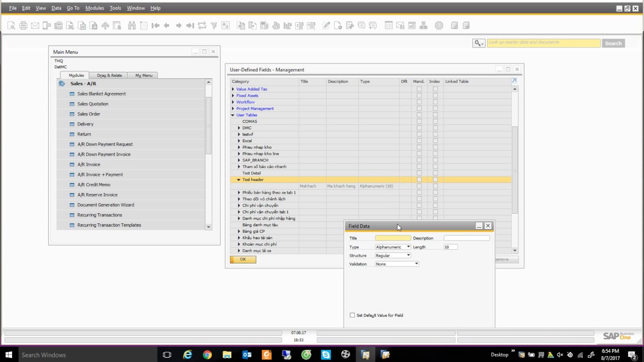The image size is (644, 362).
Task: Open Outlook from taskbar
Action: pyautogui.click(x=247, y=354)
